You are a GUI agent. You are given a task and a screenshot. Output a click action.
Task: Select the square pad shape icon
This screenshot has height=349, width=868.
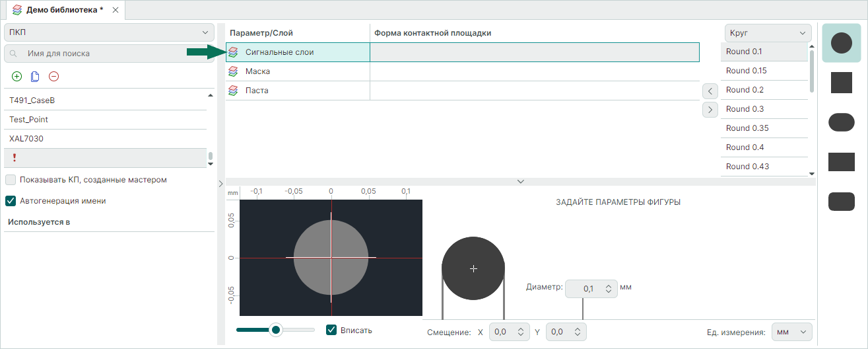click(x=841, y=83)
